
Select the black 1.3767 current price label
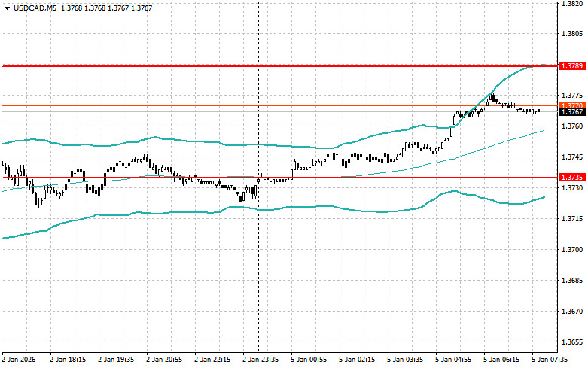pos(572,111)
